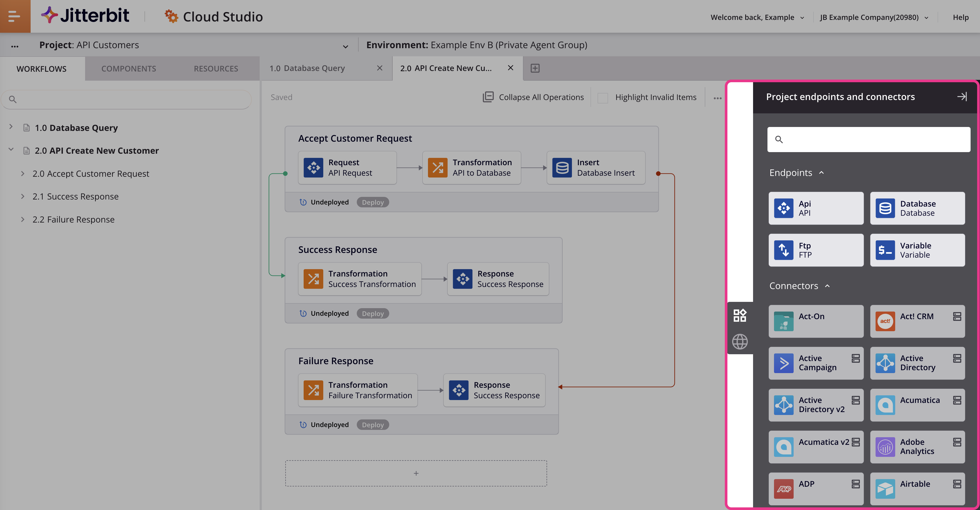Click the Deploy button under Accept Customer Request
The width and height of the screenshot is (980, 510).
tap(373, 202)
